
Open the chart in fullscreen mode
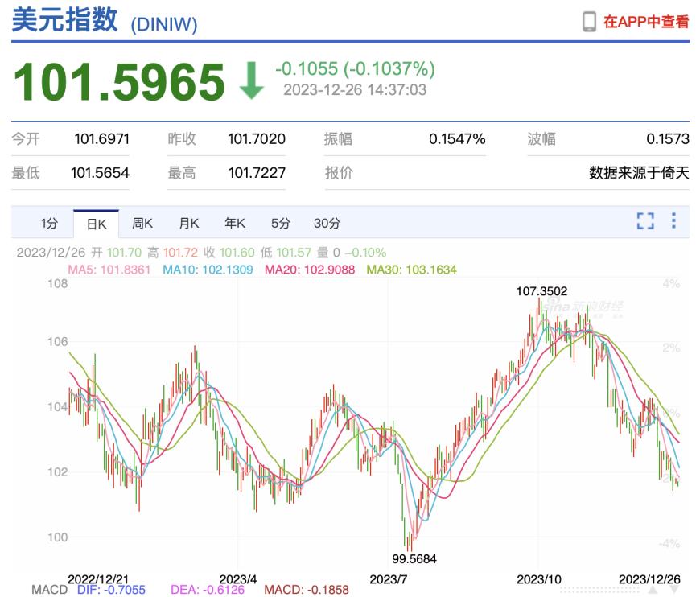(645, 220)
